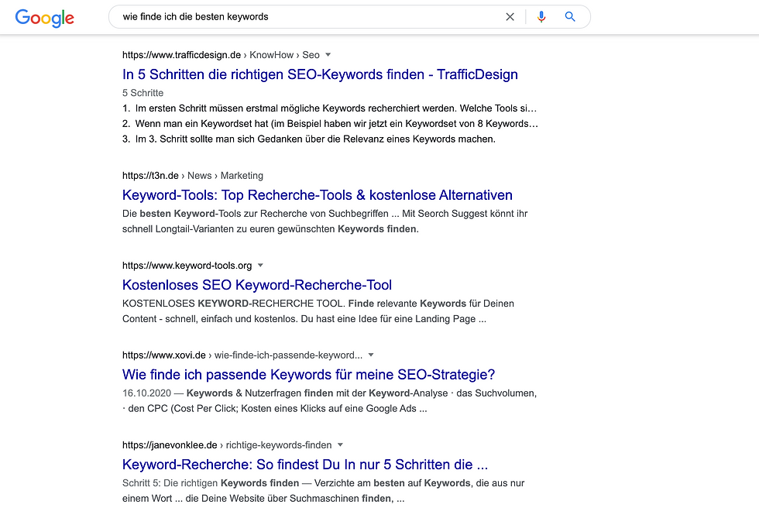Click the blue magnifying glass search icon
The width and height of the screenshot is (759, 532).
(570, 17)
